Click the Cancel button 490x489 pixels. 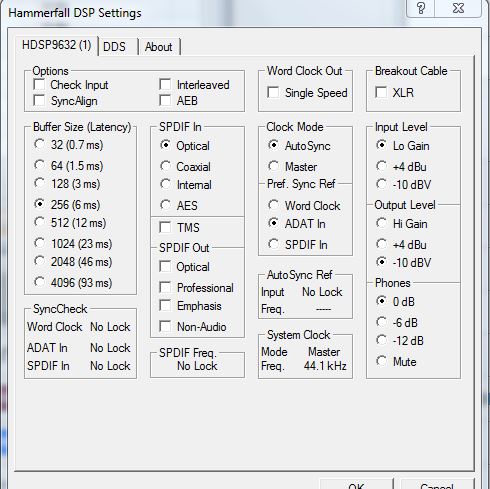[437, 485]
